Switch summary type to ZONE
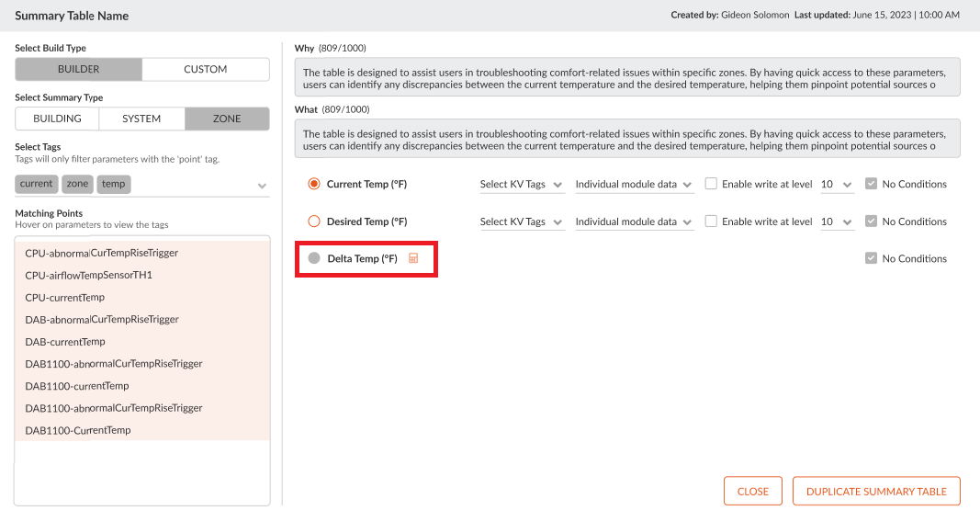 227,119
